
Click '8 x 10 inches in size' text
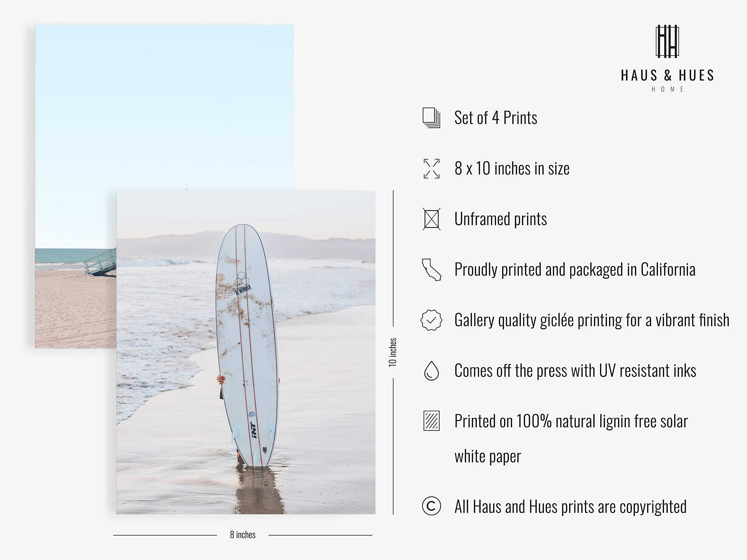pos(512,169)
